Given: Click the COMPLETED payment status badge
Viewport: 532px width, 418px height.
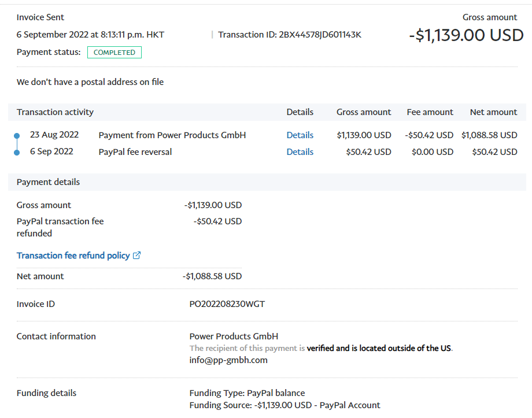Looking at the screenshot, I should click(x=114, y=53).
